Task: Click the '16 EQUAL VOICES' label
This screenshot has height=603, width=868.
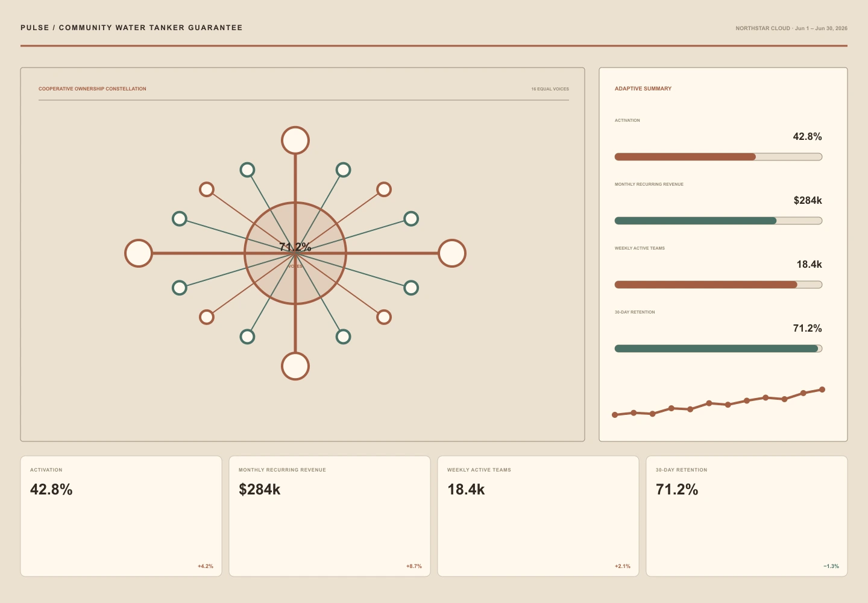Action: click(x=550, y=89)
